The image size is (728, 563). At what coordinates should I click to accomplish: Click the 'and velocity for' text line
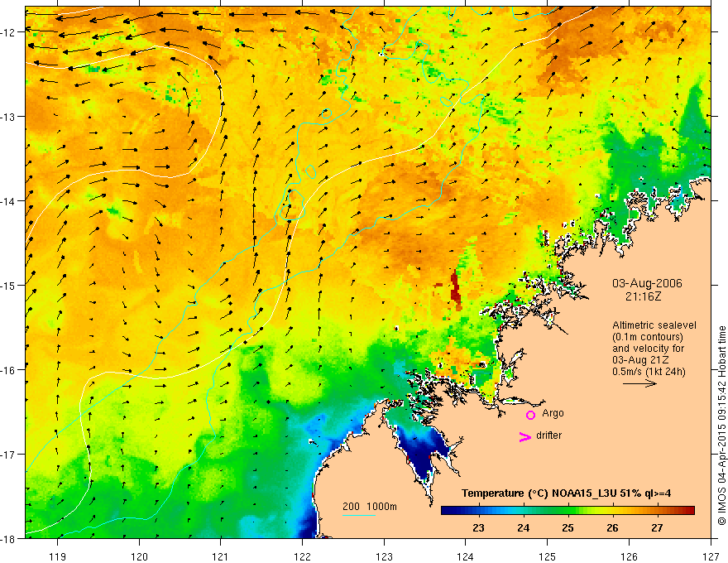tap(648, 349)
